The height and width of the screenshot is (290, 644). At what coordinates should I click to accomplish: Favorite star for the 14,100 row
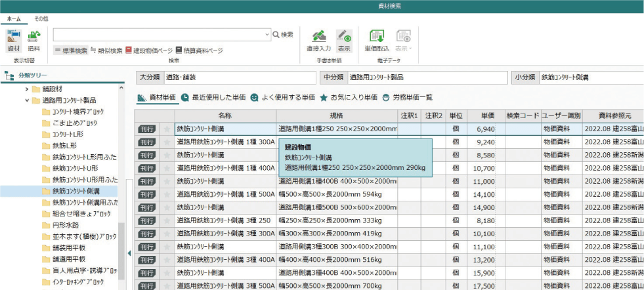point(167,195)
